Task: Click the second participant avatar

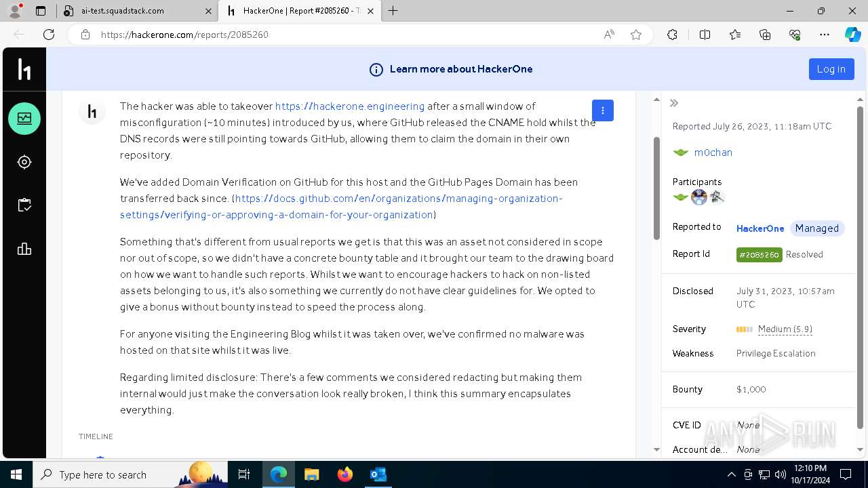Action: [699, 197]
